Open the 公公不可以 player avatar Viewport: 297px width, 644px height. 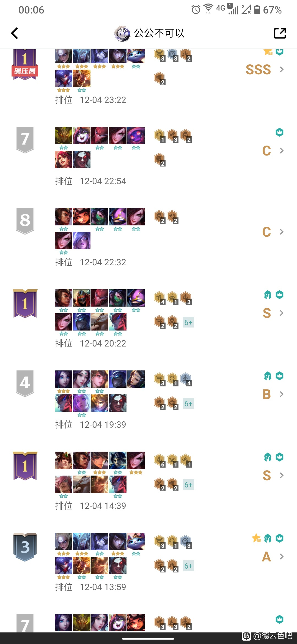tap(122, 34)
